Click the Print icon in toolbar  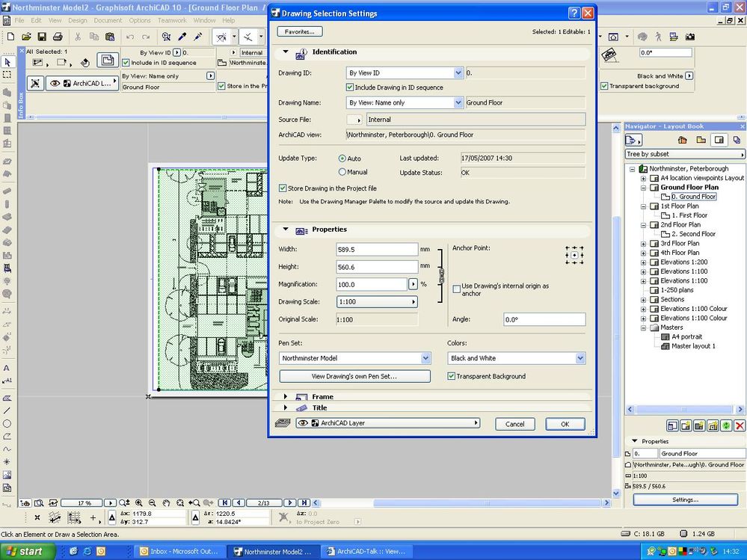pos(57,37)
